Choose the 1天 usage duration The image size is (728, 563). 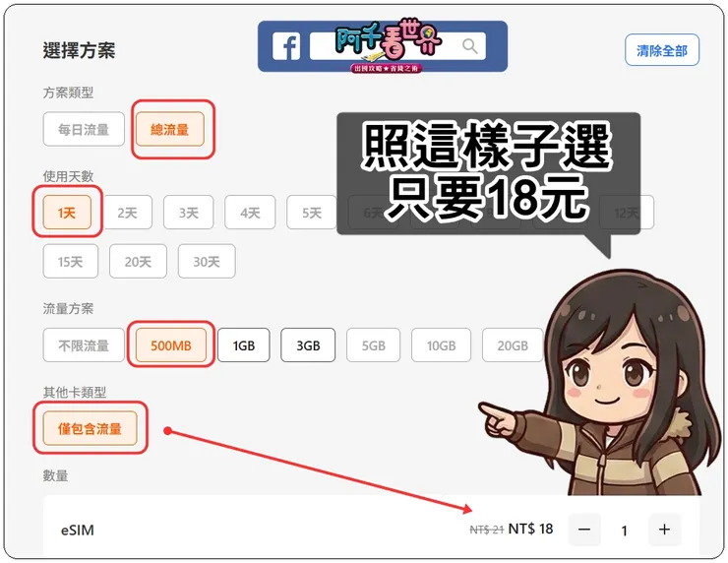click(x=67, y=213)
